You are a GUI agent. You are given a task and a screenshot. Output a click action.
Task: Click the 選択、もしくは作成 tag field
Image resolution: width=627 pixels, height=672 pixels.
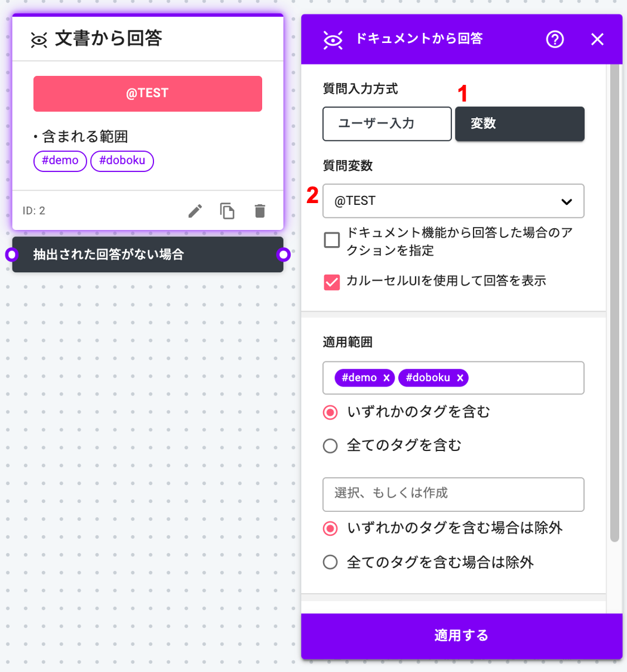click(x=453, y=494)
